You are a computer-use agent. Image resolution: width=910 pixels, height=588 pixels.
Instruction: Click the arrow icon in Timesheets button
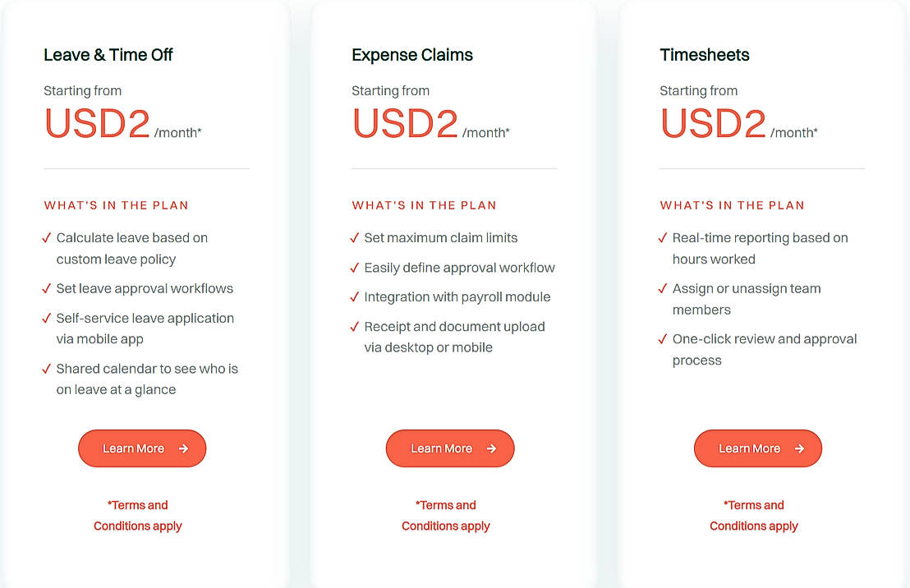click(799, 448)
